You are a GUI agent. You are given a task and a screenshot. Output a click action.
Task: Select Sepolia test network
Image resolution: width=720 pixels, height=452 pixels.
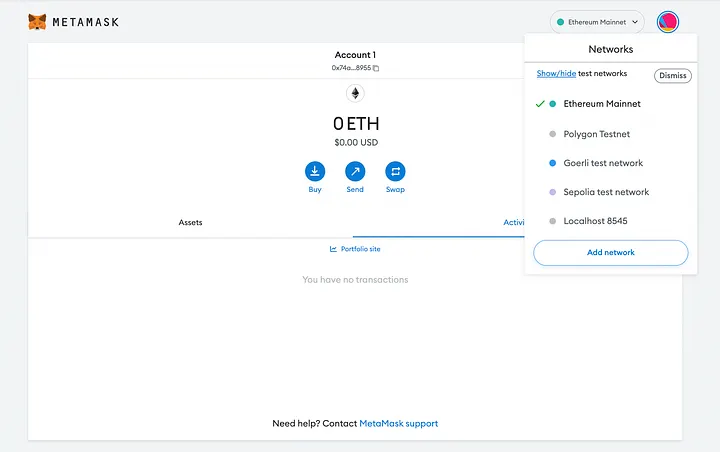(606, 192)
